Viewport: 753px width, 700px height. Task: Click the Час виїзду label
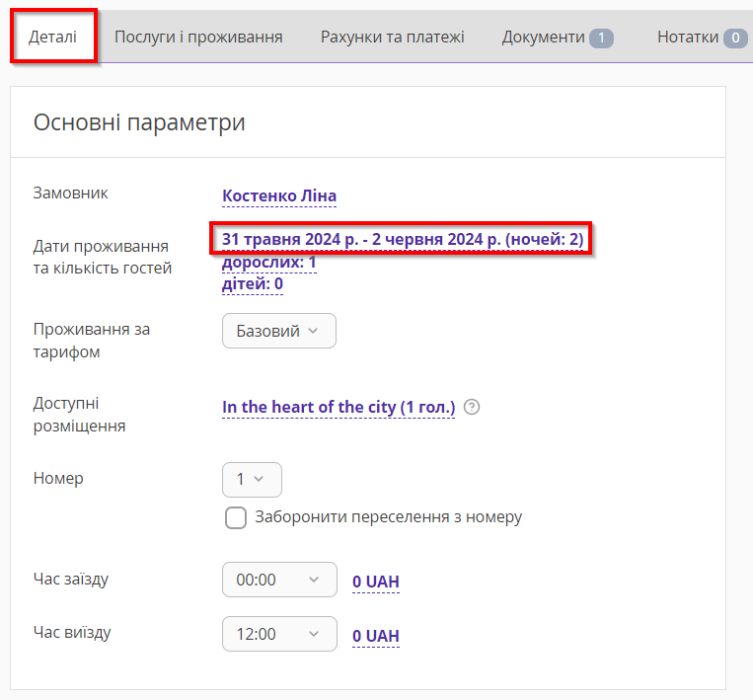(72, 632)
